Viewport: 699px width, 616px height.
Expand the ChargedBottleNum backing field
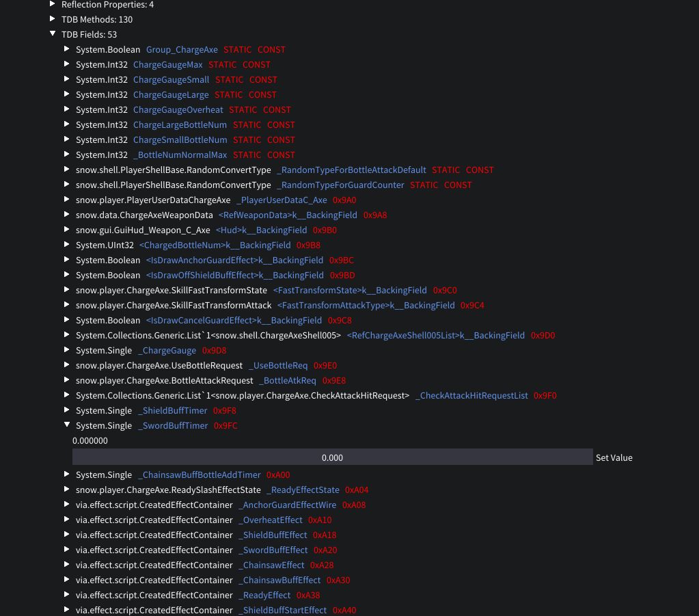[x=67, y=245]
